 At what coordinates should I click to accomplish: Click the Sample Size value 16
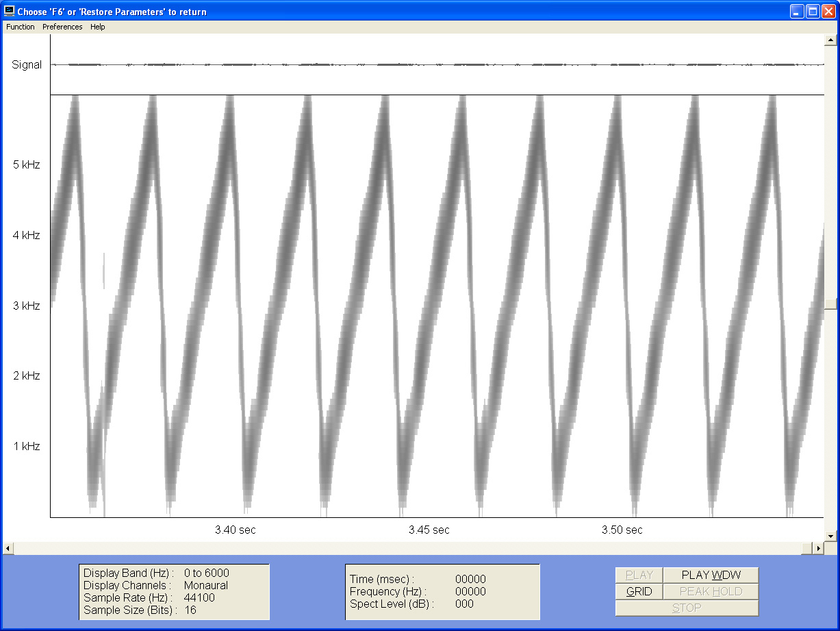point(190,610)
